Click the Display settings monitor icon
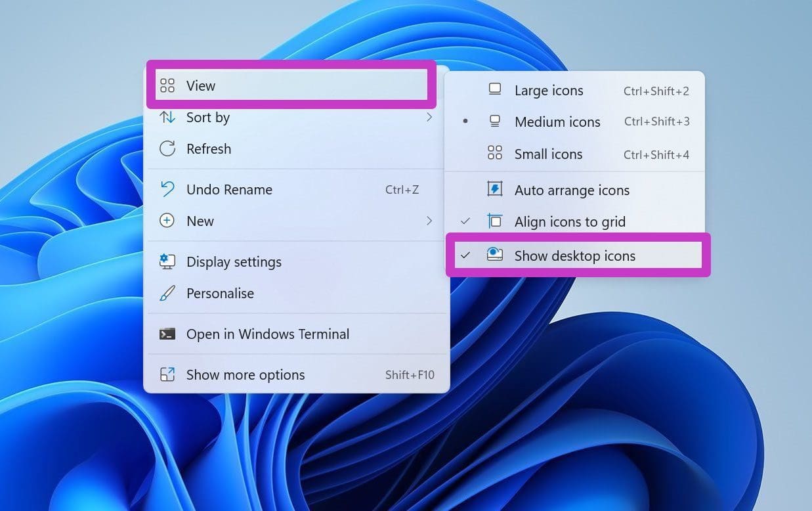 tap(167, 261)
